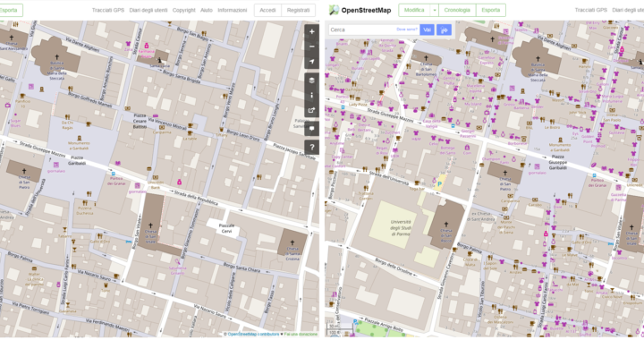The height and width of the screenshot is (340, 644).
Task: Click the 'Dove sono?' link
Action: click(x=407, y=30)
